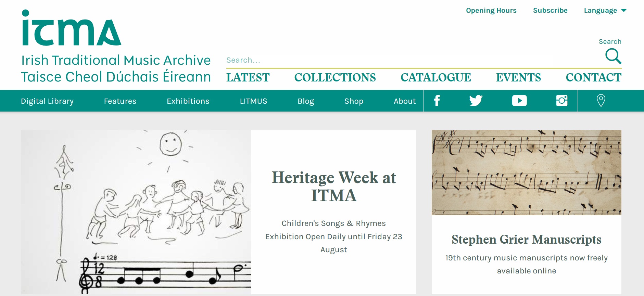Open the ITMA Instagram camera icon

pos(561,101)
